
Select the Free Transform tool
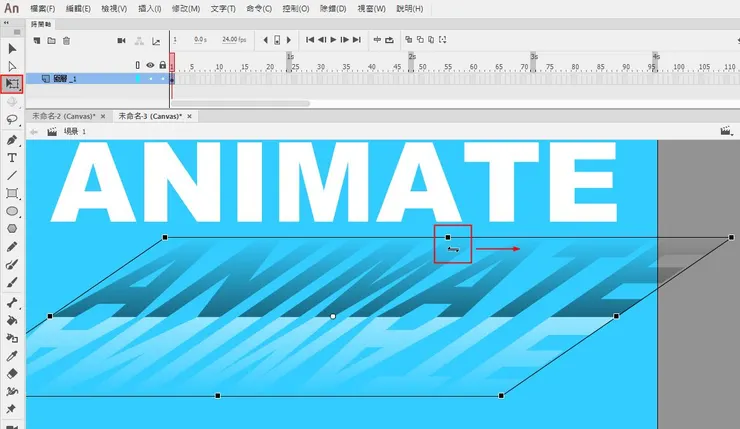pos(12,84)
